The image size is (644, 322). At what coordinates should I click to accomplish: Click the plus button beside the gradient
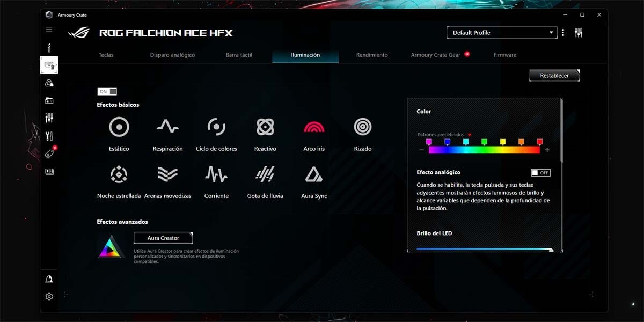pos(547,150)
